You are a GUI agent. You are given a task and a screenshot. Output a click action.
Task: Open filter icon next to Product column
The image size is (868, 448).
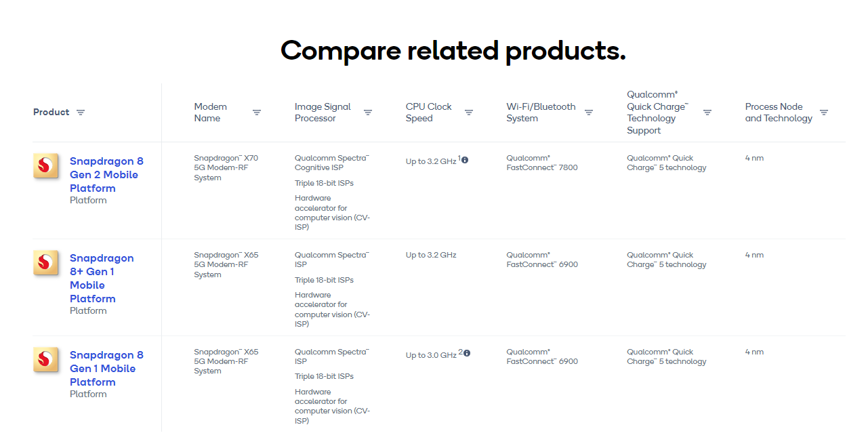click(81, 113)
